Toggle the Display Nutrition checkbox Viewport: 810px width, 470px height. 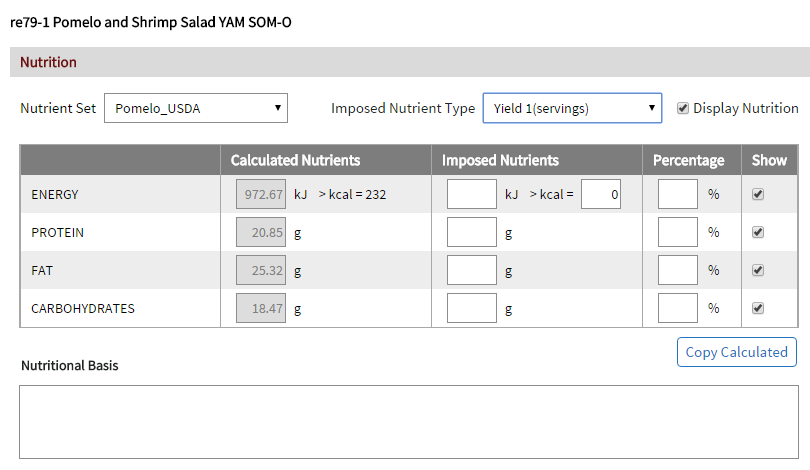coord(683,109)
